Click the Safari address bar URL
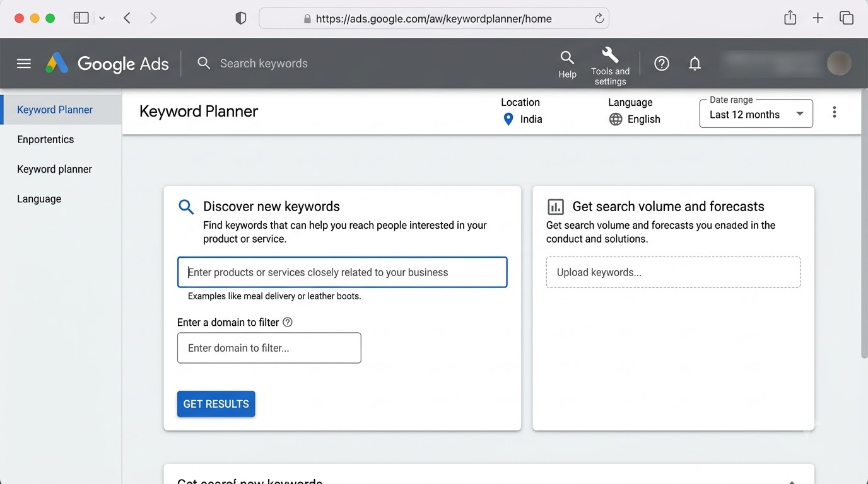Screen dimensions: 868x484 pyautogui.click(x=433, y=18)
